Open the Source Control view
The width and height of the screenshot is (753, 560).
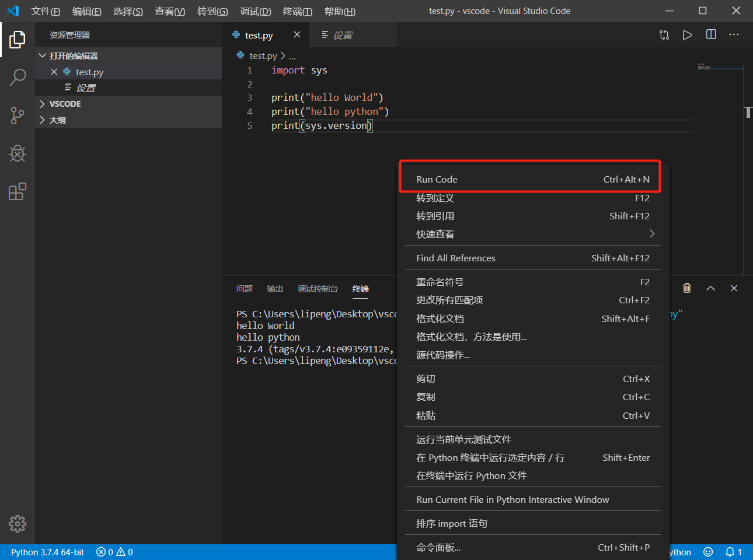coord(18,116)
